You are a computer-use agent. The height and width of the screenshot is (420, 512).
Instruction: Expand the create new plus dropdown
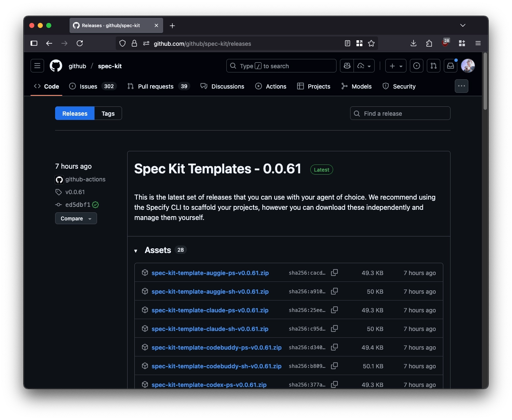[x=395, y=66]
